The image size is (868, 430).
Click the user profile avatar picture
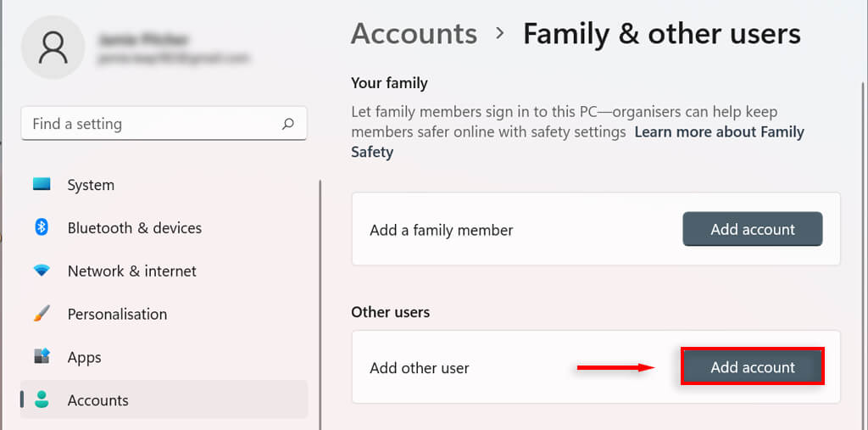53,47
